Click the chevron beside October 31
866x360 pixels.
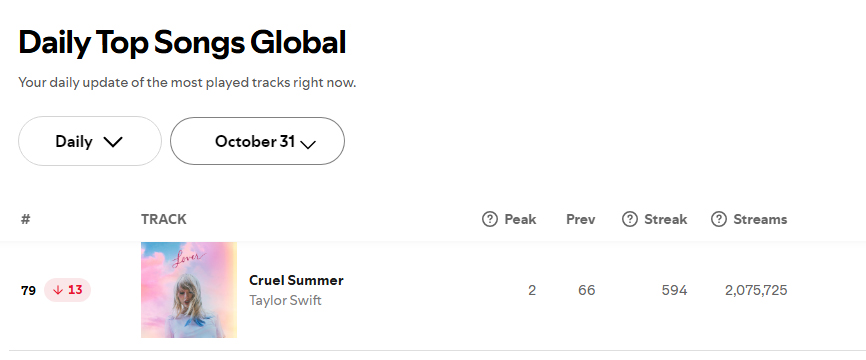click(x=308, y=145)
